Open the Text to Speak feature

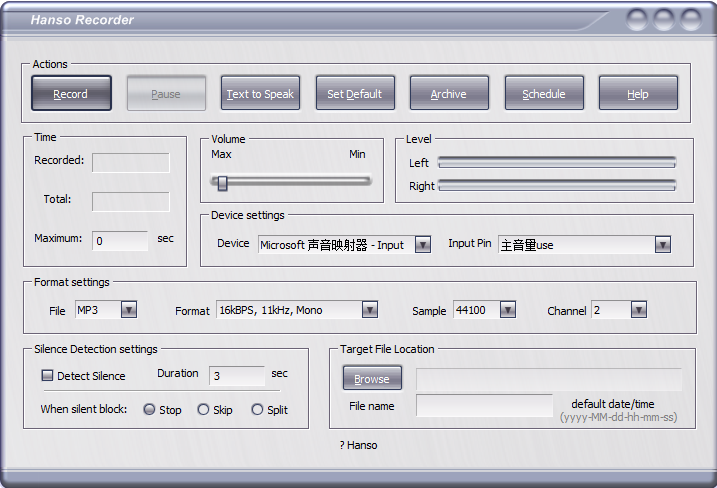coord(260,93)
